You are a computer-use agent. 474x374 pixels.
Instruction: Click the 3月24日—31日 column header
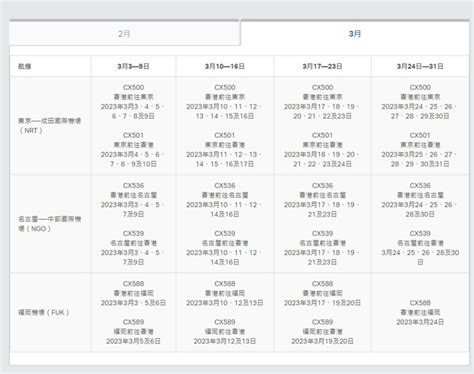(420, 66)
